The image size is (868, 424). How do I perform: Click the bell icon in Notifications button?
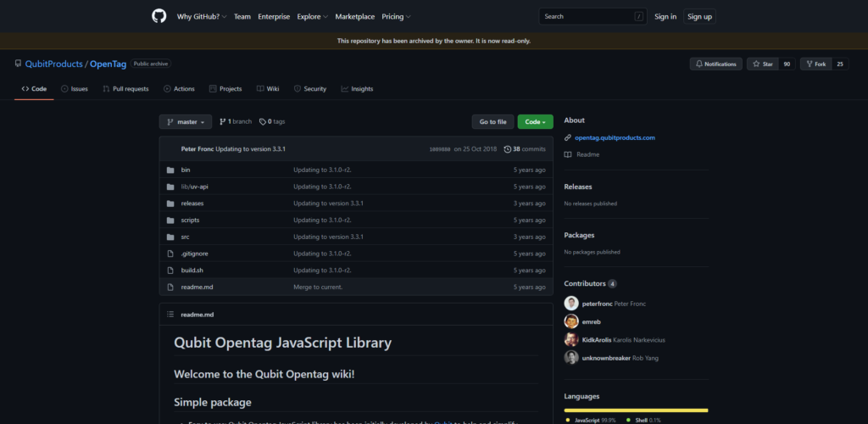tap(699, 64)
